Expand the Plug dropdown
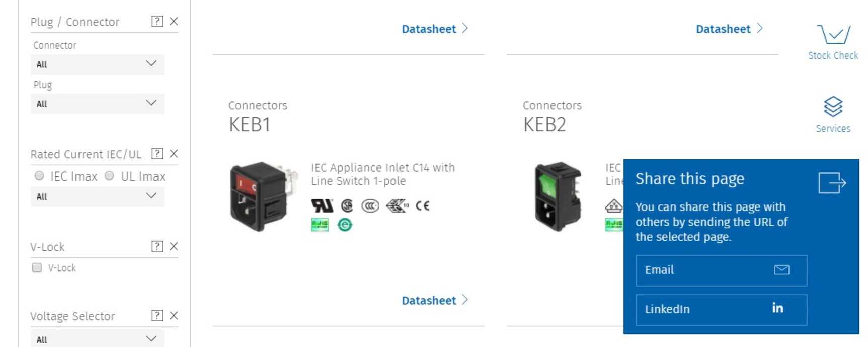 pos(97,104)
